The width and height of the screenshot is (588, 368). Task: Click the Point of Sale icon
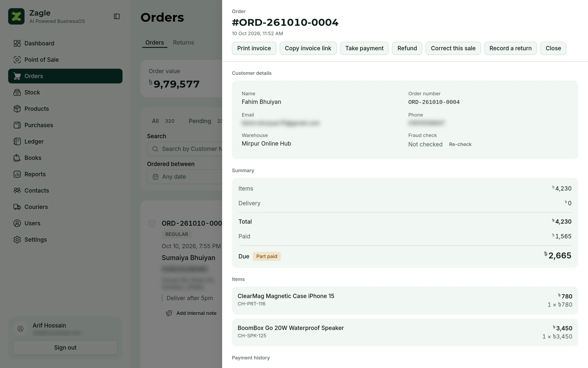(17, 60)
